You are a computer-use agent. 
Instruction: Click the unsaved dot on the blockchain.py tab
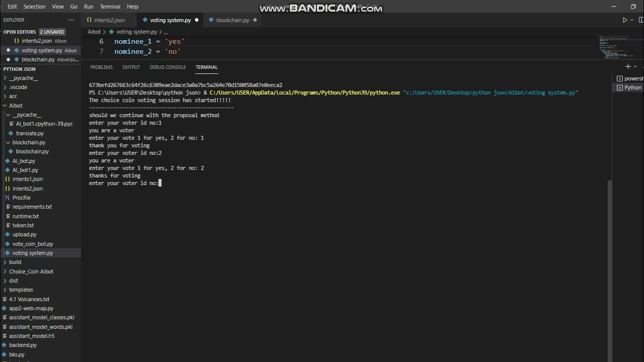(x=255, y=20)
